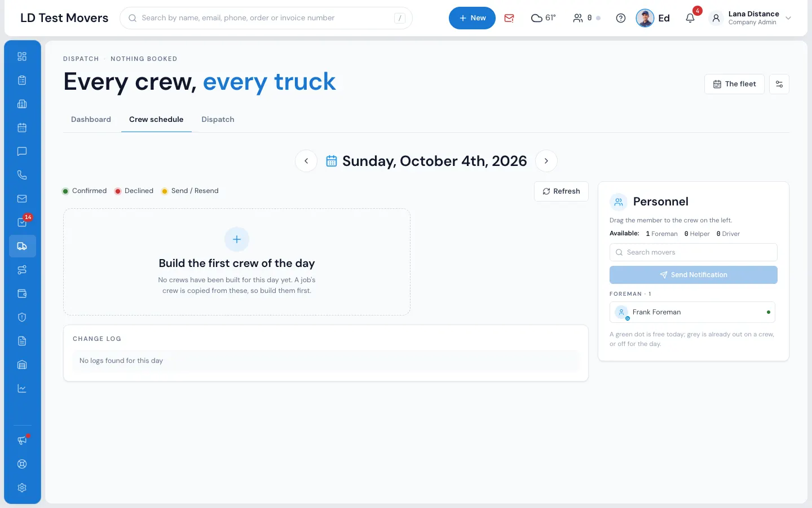The width and height of the screenshot is (812, 508).
Task: Open the notifications bell with 4 badge
Action: [x=690, y=18]
